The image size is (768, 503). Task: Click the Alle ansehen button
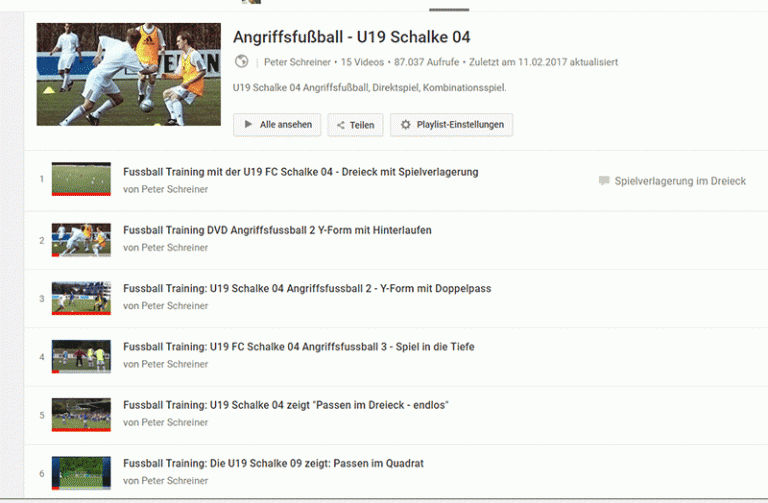[x=277, y=125]
